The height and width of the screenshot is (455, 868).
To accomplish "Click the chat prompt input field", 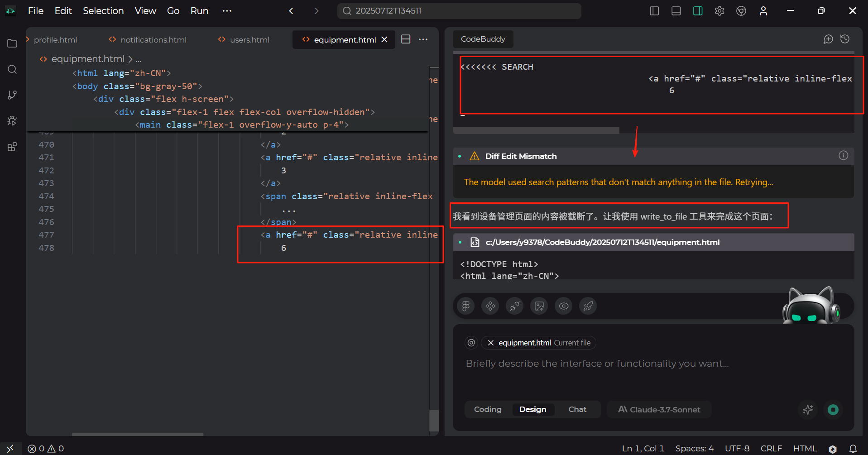I will pyautogui.click(x=653, y=364).
